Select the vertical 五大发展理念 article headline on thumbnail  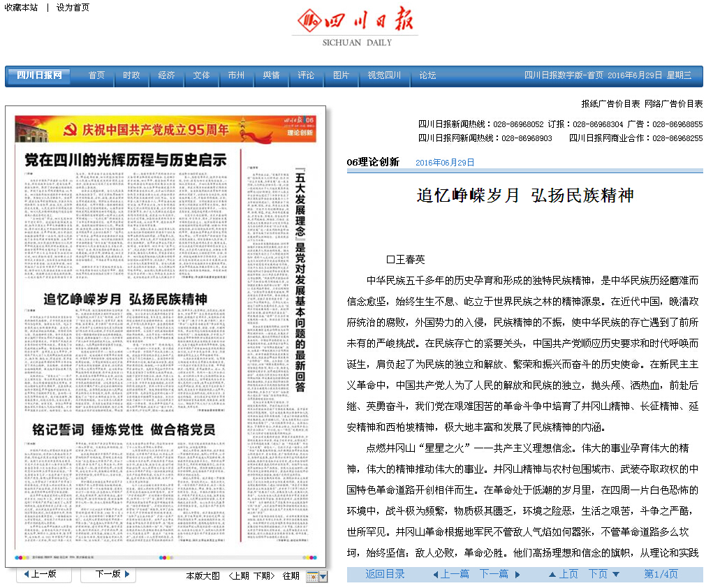coord(300,282)
